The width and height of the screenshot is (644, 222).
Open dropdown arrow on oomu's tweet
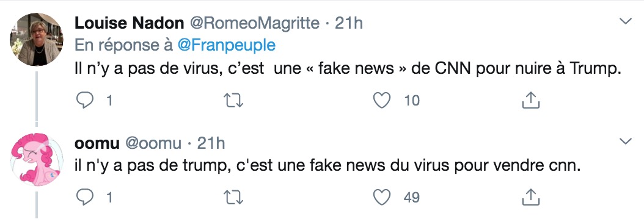click(625, 141)
